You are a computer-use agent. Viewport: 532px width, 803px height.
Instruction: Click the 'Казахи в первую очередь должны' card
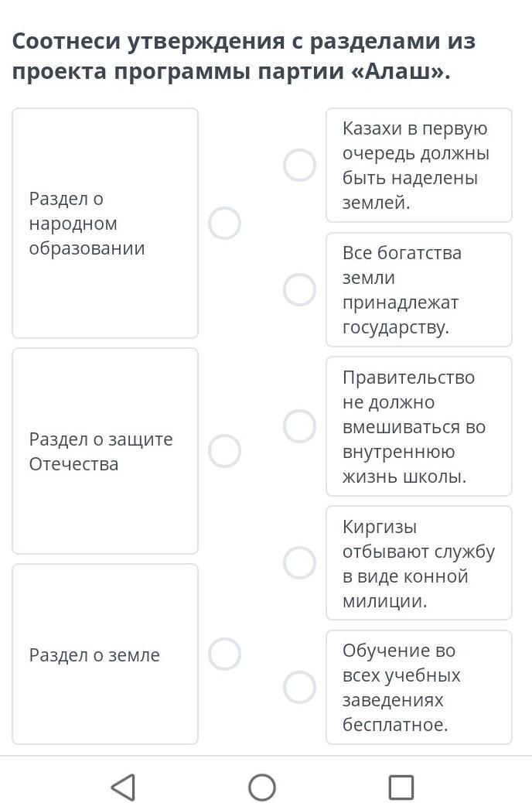pyautogui.click(x=419, y=166)
